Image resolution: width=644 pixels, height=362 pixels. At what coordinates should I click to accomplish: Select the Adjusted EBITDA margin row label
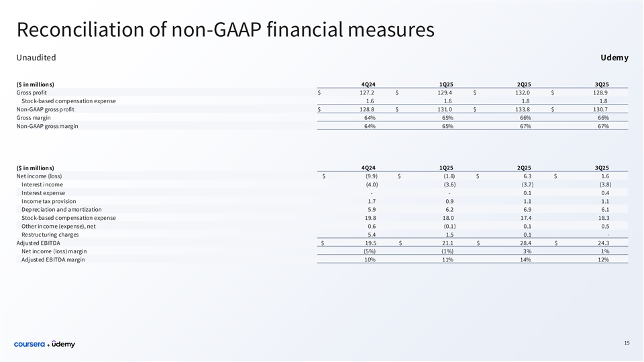[53, 259]
